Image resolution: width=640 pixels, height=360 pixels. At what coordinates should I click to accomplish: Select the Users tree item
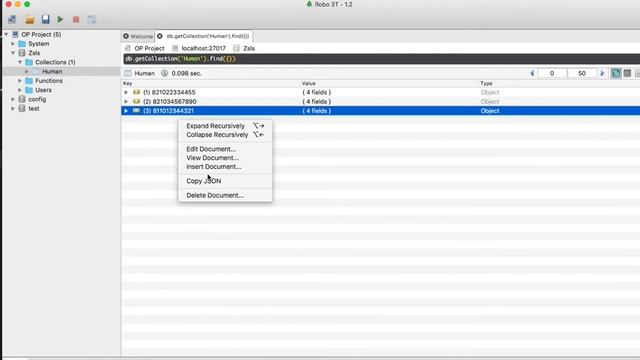click(43, 90)
